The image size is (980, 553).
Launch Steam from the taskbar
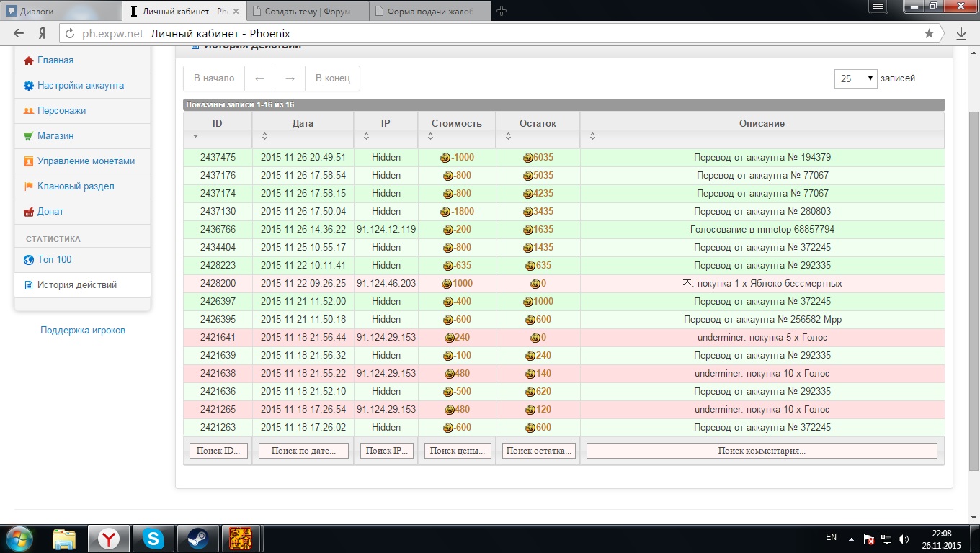(196, 539)
